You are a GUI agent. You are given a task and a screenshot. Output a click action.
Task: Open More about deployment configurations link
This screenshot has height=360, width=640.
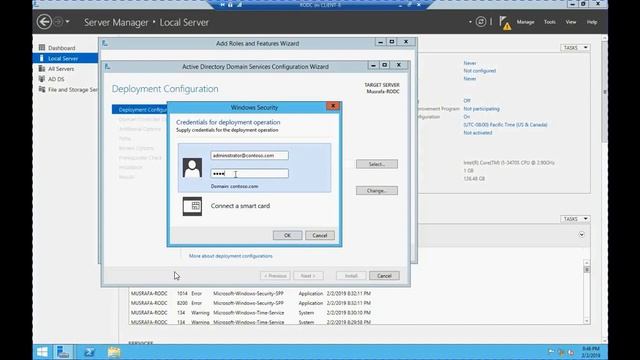pos(231,256)
